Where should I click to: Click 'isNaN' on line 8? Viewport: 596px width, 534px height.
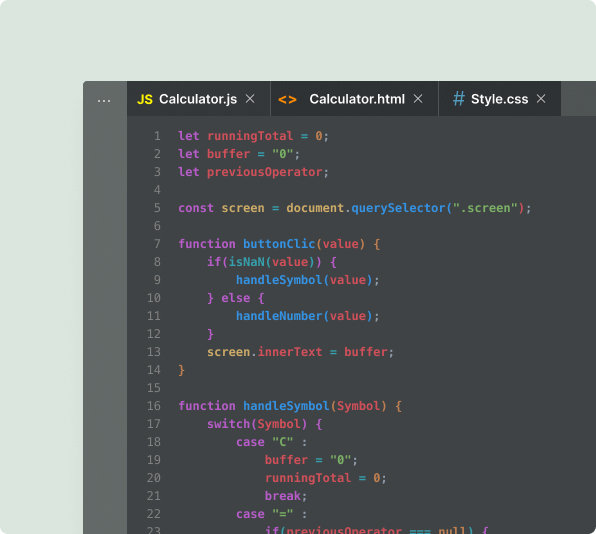[x=246, y=262]
